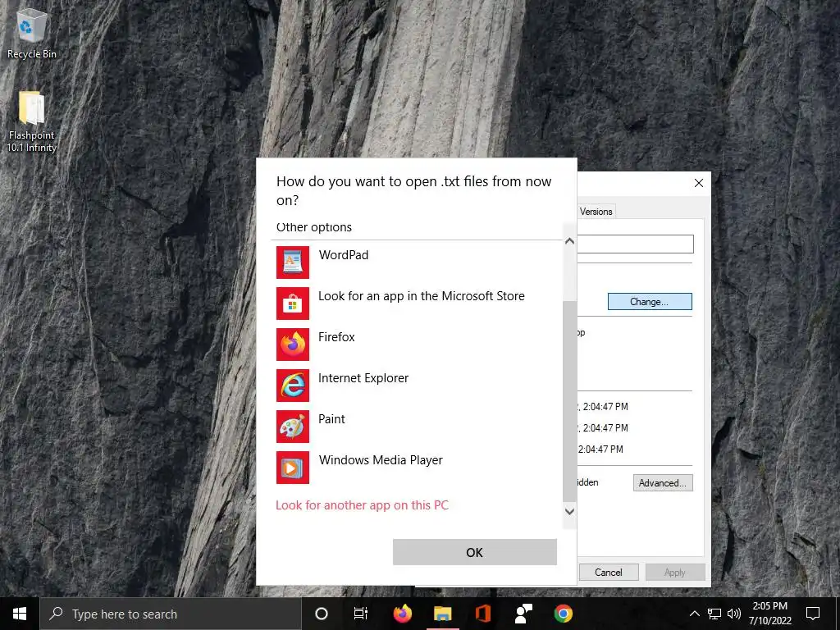Screen dimensions: 840x630
Task: Choose the Windows Media Player icon
Action: 293,468
